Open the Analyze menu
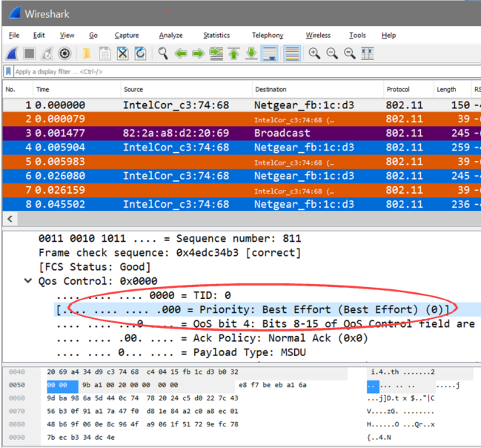 tap(171, 36)
